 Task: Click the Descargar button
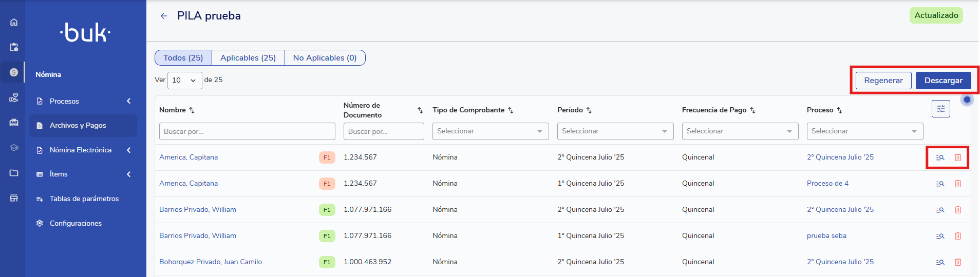click(x=943, y=81)
